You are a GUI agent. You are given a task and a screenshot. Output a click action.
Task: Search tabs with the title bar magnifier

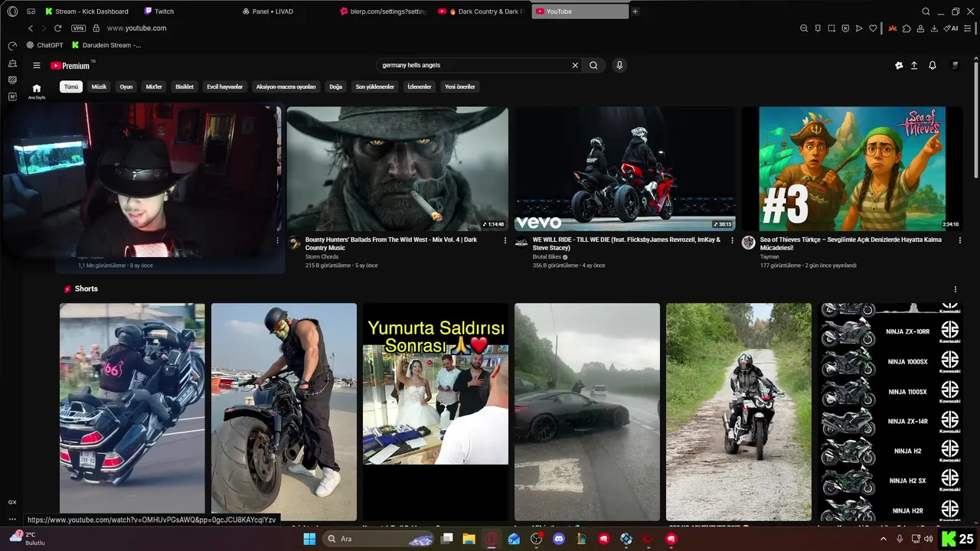(x=926, y=11)
